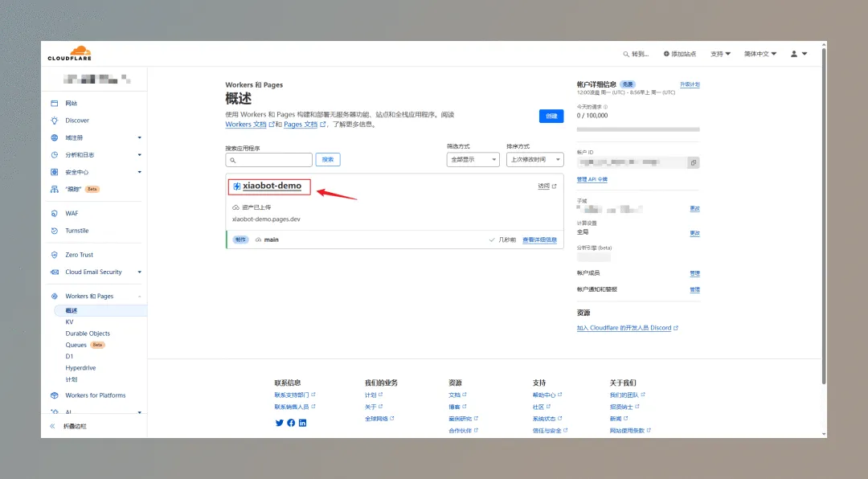Open the 支持 dropdown menu
Viewport: 868px width, 479px height.
tap(721, 54)
